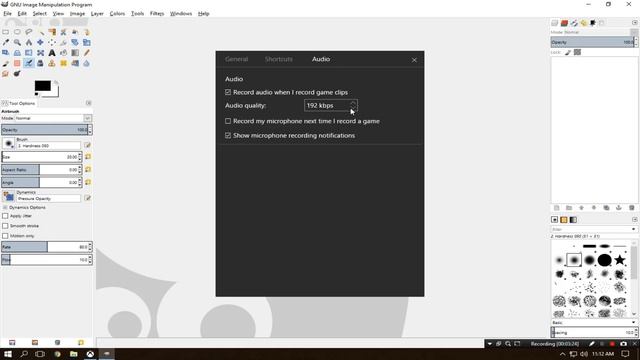The image size is (640, 360).
Task: Enable Record my microphone next time checkbox
Action: (228, 121)
